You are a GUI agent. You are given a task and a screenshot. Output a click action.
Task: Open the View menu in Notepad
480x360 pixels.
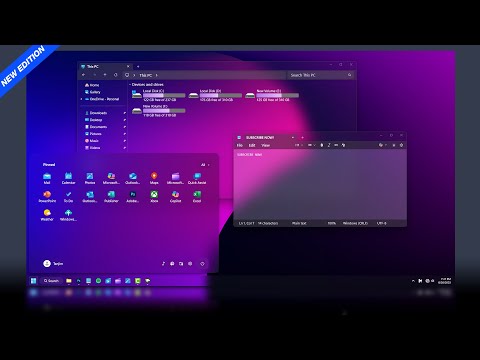(x=265, y=145)
